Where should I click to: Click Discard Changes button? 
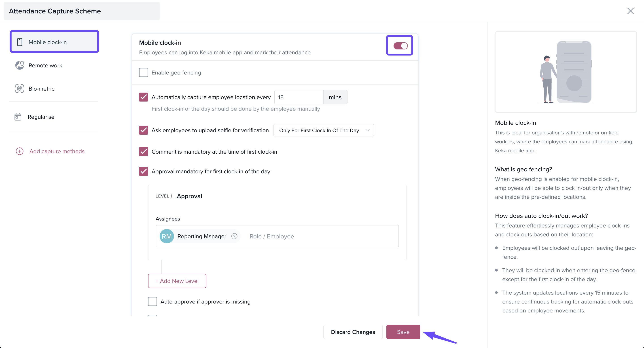point(353,332)
